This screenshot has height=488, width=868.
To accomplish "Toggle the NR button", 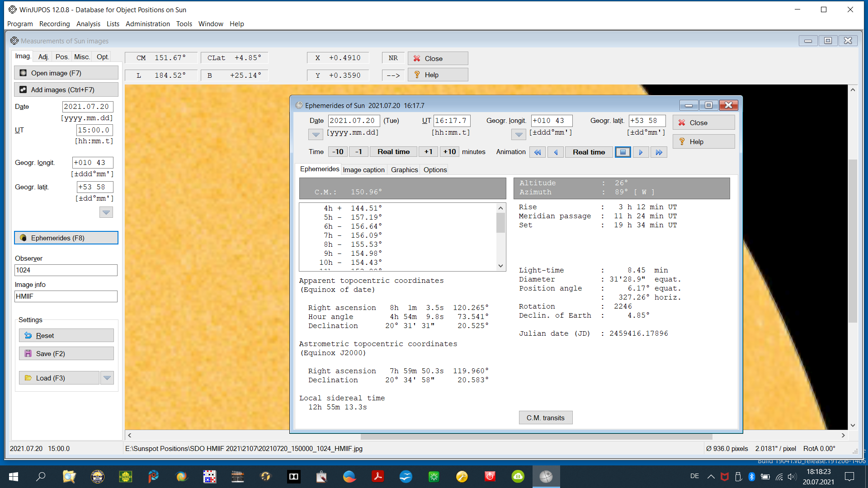I will point(392,58).
